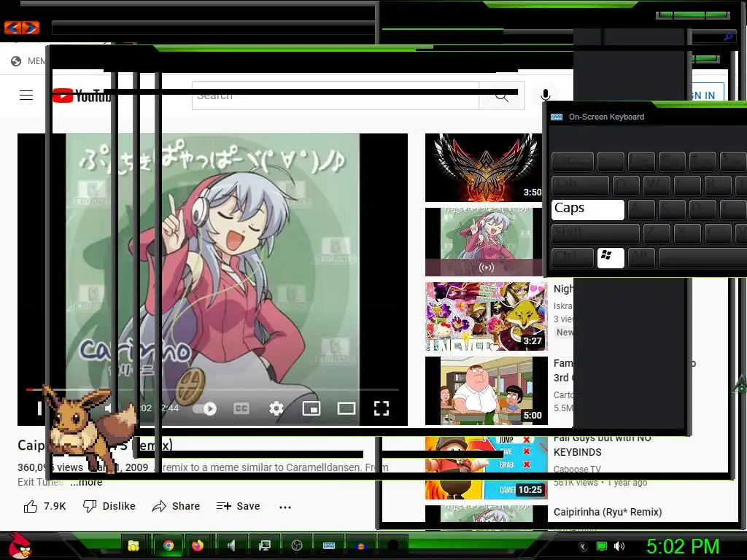The width and height of the screenshot is (747, 560).
Task: Open the colorful collage thumbnail lasting 3:27
Action: pyautogui.click(x=487, y=316)
